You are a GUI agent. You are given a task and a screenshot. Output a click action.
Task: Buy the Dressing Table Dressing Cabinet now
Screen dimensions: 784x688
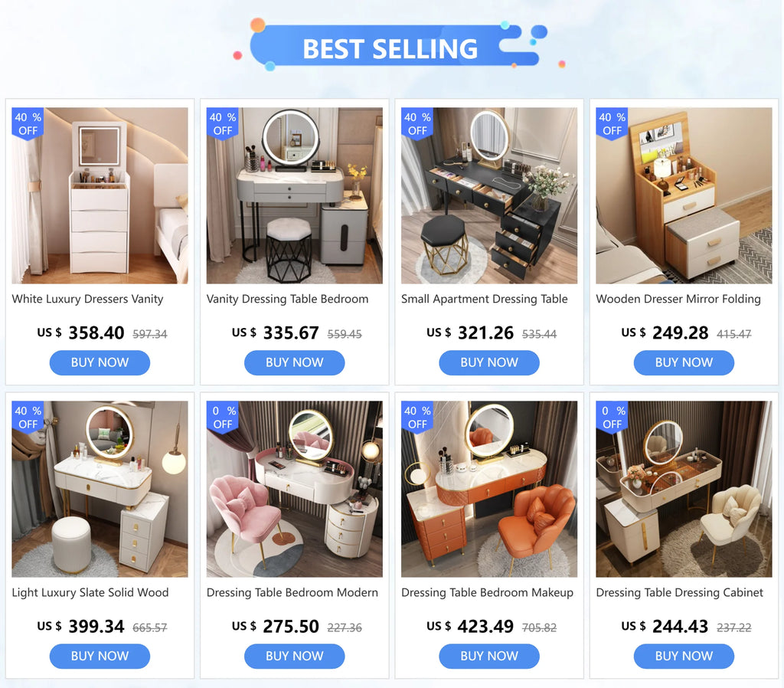click(684, 656)
